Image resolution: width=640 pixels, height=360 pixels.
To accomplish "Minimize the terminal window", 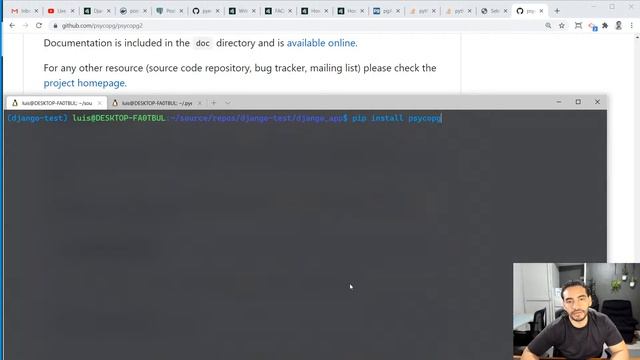I will pos(559,102).
